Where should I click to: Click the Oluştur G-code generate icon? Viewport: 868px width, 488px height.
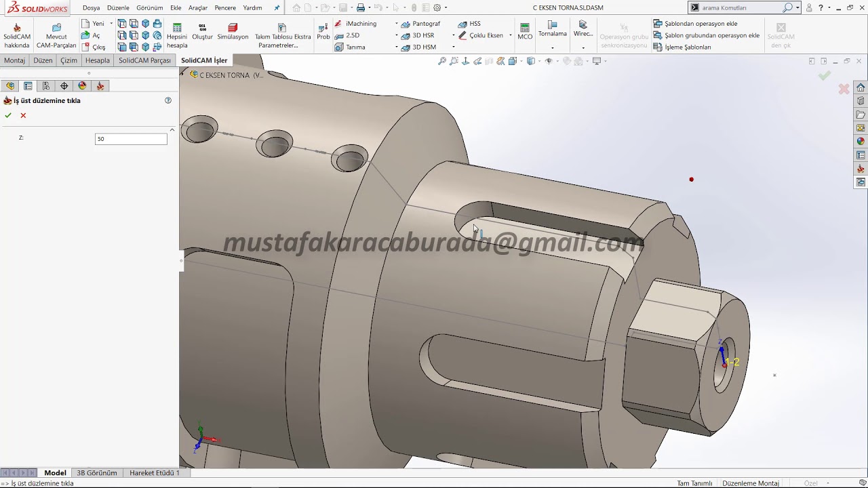click(x=202, y=32)
